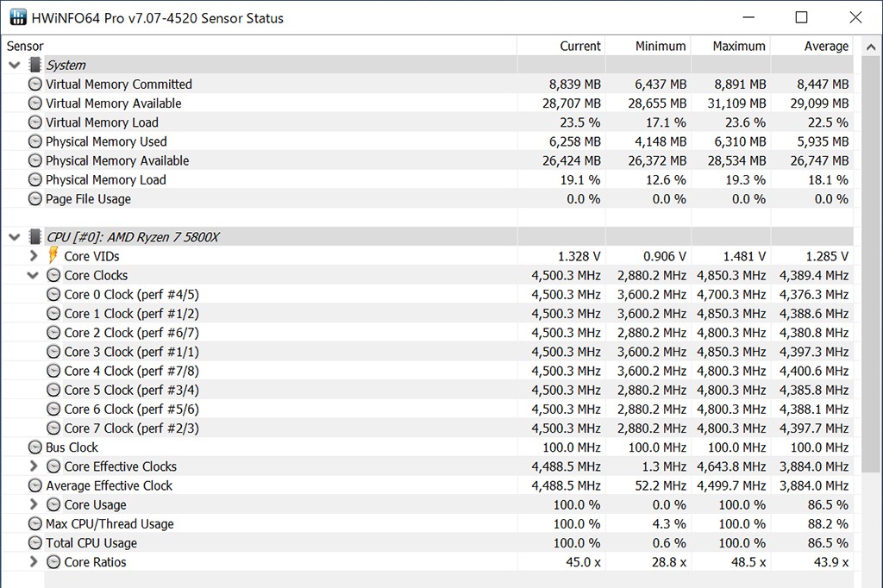Click the Page File Usage sensor icon

pos(35,199)
